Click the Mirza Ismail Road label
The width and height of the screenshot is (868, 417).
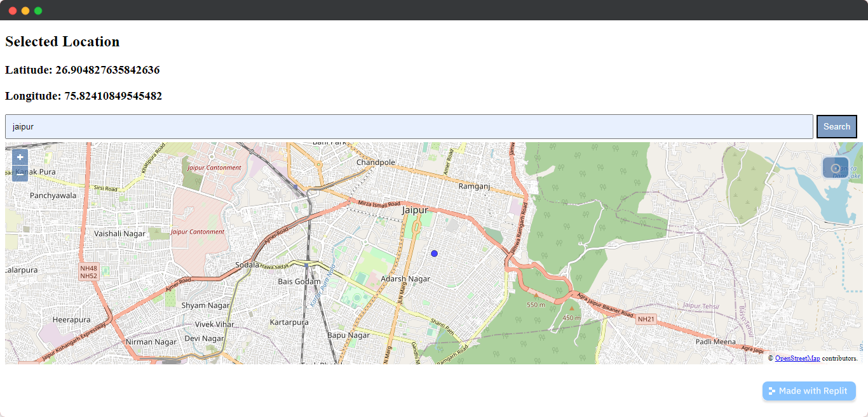(x=379, y=203)
